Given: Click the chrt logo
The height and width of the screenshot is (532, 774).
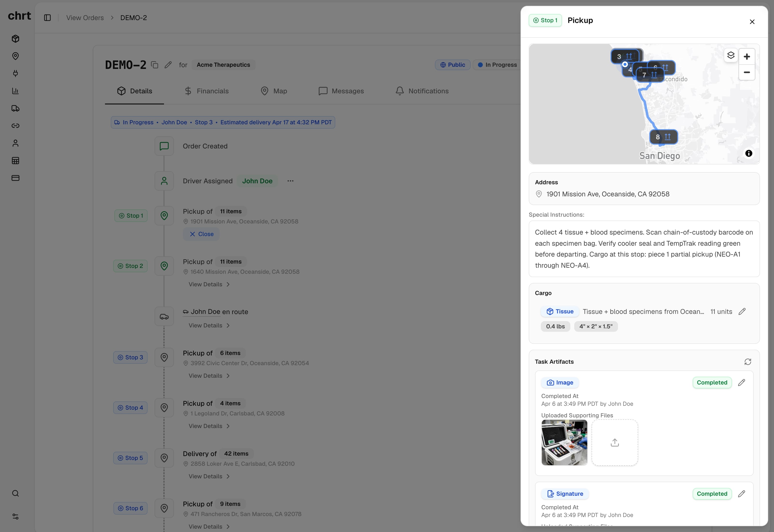Looking at the screenshot, I should pos(19,16).
